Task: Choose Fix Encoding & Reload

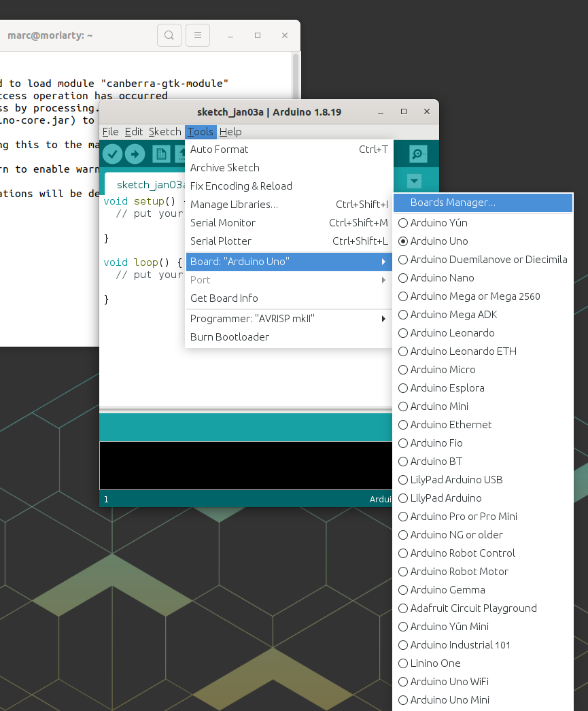Action: [289, 186]
